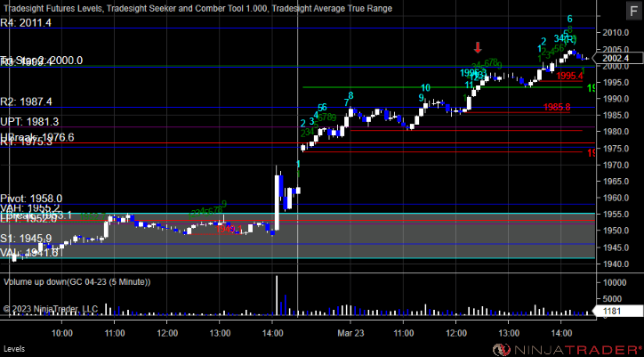
Task: Click the Volume up down(GC 04-23) label
Action: [x=77, y=282]
